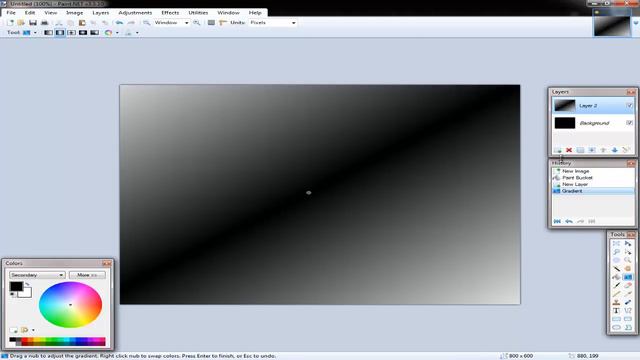This screenshot has width=640, height=360.
Task: Select the Text tool
Action: click(616, 311)
